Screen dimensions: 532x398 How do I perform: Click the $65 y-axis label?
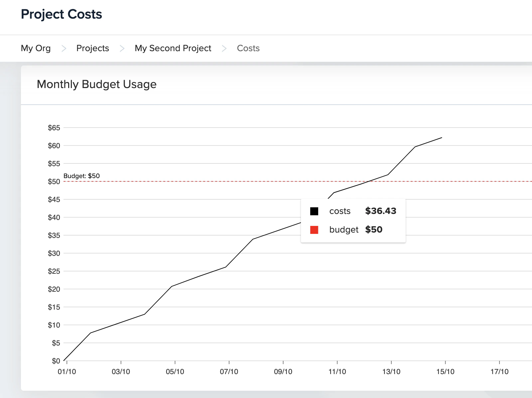pyautogui.click(x=54, y=128)
